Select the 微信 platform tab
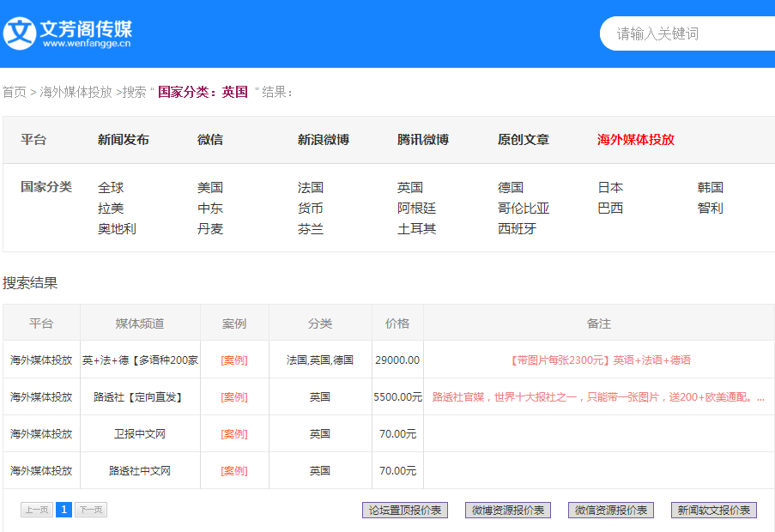This screenshot has width=775, height=532. pyautogui.click(x=210, y=140)
